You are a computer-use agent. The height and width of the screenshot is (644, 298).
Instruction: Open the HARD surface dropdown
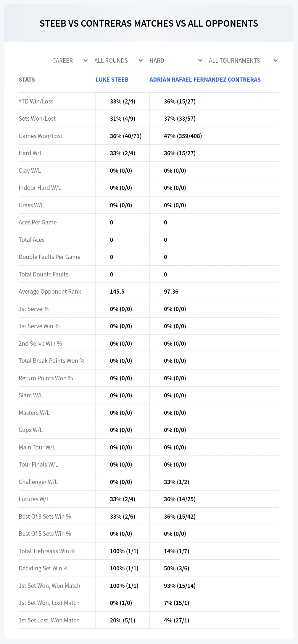point(176,61)
